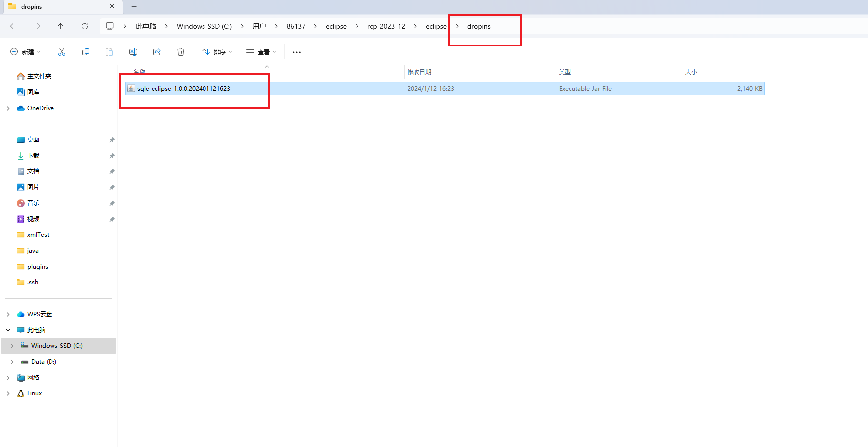Image resolution: width=868 pixels, height=447 pixels.
Task: Open 主文件夹 in the sidebar
Action: 39,76
